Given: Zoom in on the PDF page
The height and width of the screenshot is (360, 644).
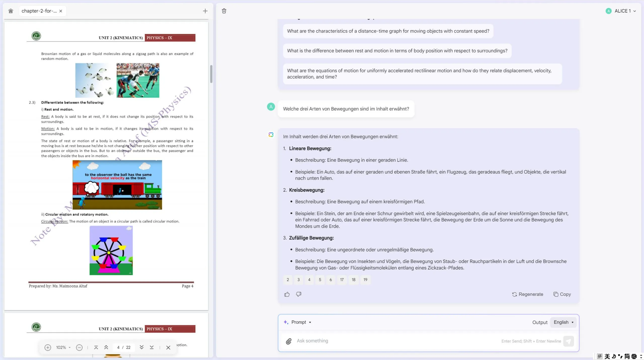Looking at the screenshot, I should (x=47, y=347).
